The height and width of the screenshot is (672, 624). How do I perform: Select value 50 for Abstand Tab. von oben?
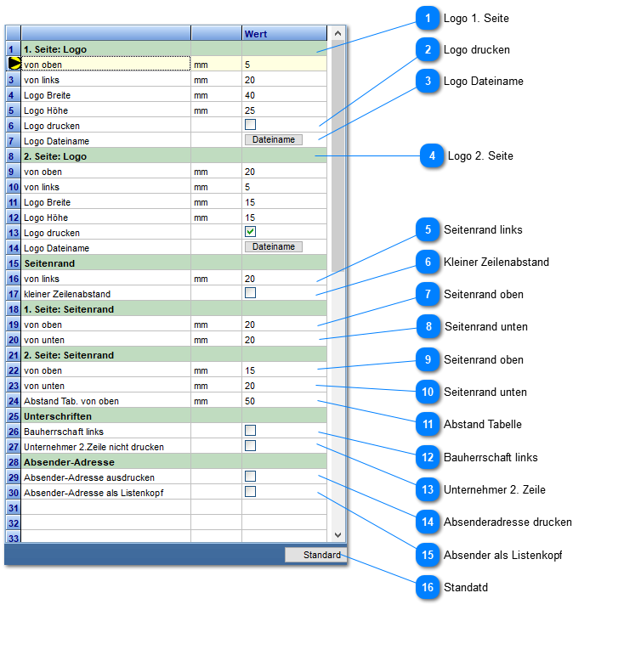point(284,401)
